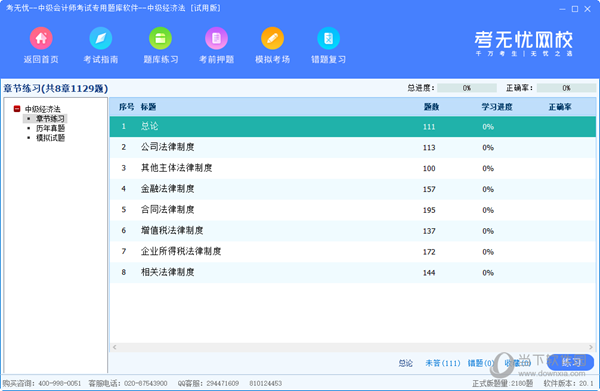
Task: Open the 考前押题 prediction icon
Action: tap(217, 38)
